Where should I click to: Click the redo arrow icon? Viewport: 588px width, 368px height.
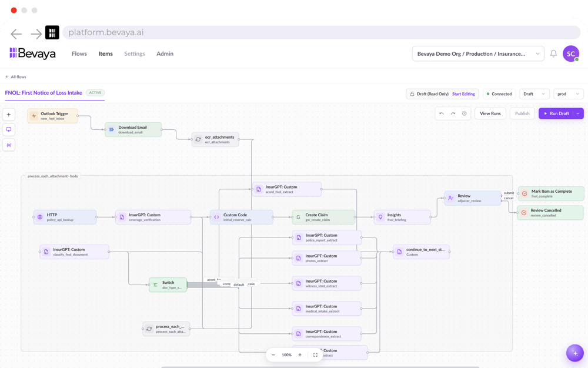tap(453, 113)
